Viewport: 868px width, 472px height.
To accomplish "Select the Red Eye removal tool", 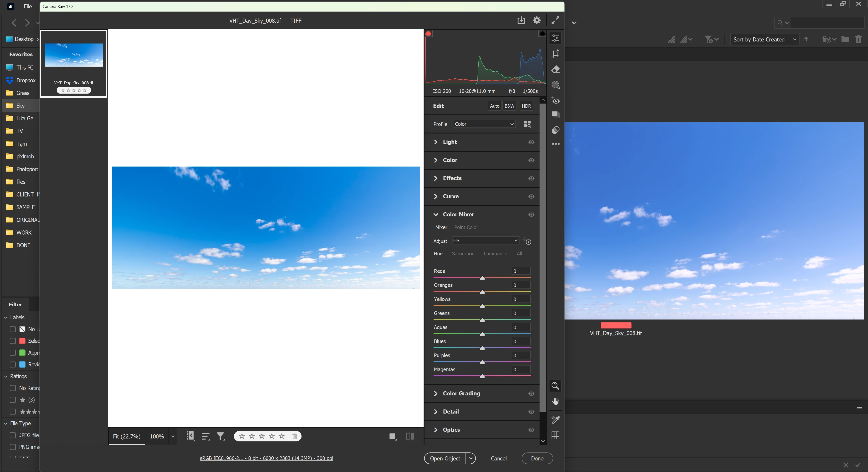I will [x=555, y=100].
